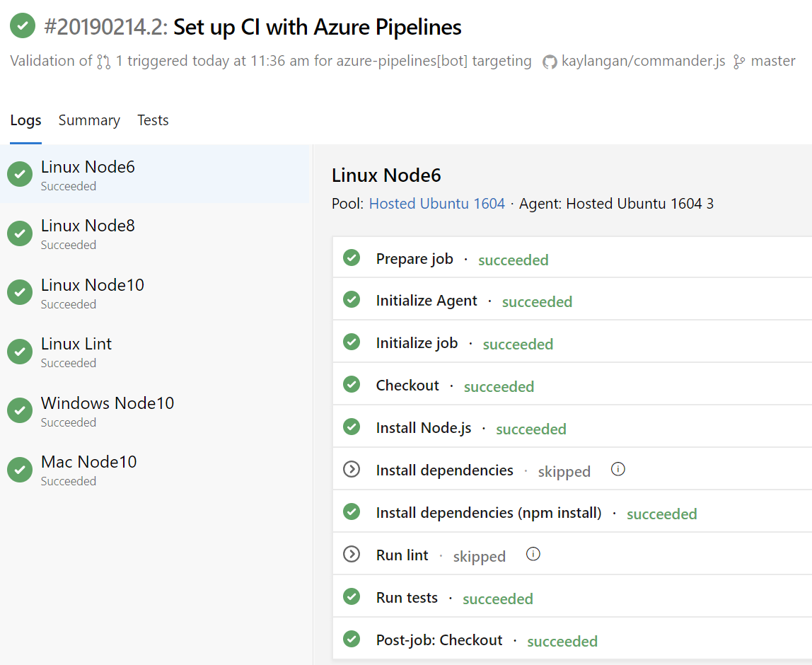Click the skipped arrow icon for Run lint
The width and height of the screenshot is (812, 665).
pyautogui.click(x=352, y=554)
